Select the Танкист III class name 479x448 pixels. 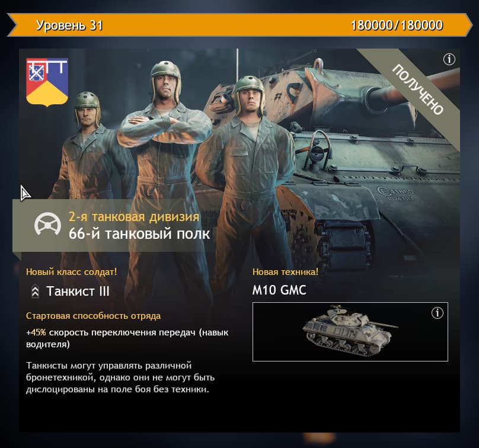click(x=78, y=292)
